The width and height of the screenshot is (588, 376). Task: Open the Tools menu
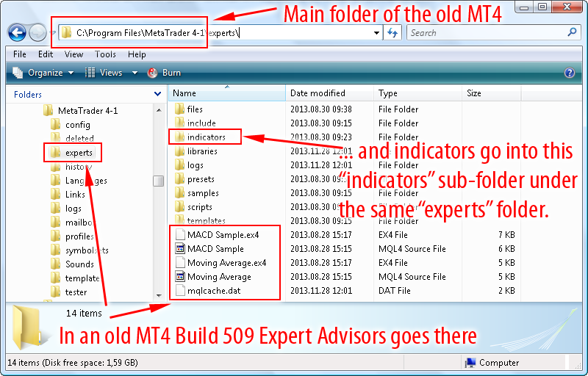105,54
